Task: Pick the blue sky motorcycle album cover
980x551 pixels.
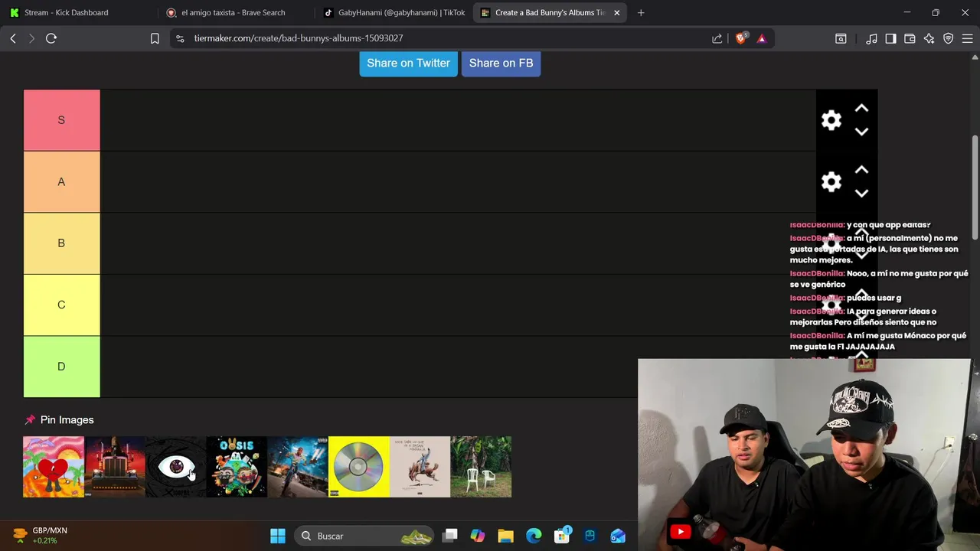Action: tap(298, 467)
